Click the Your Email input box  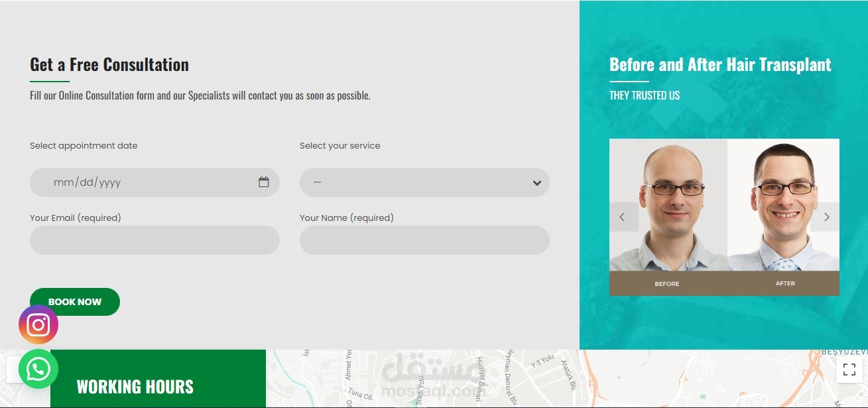pyautogui.click(x=155, y=240)
